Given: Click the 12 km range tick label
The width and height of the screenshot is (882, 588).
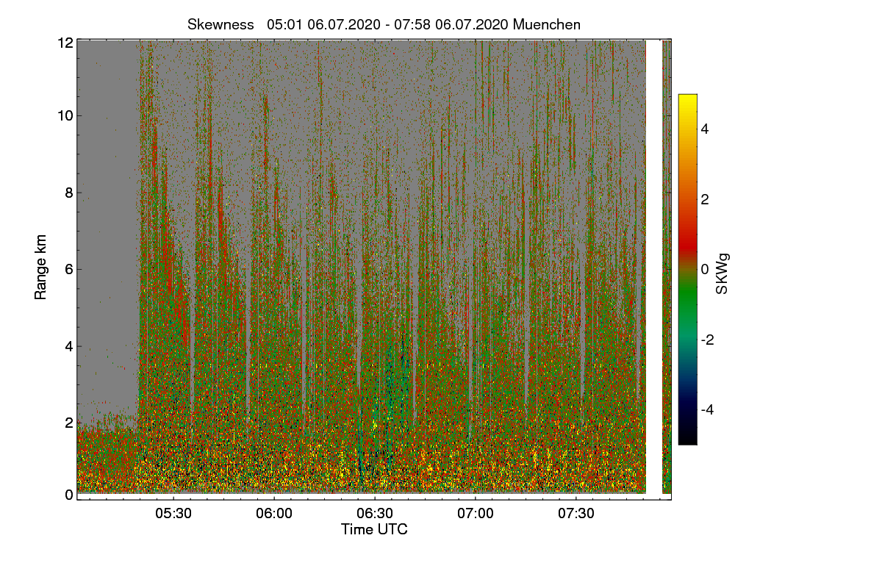Looking at the screenshot, I should (x=65, y=43).
